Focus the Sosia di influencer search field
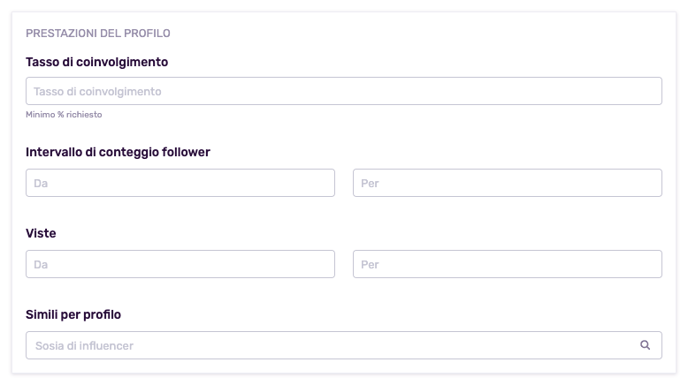The image size is (688, 385). (344, 345)
